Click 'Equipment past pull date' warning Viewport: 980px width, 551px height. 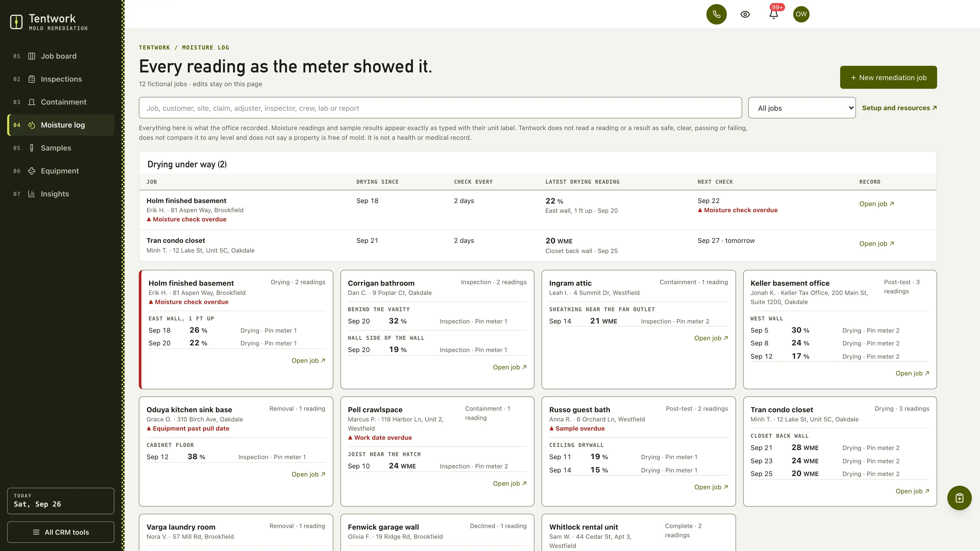[188, 429]
